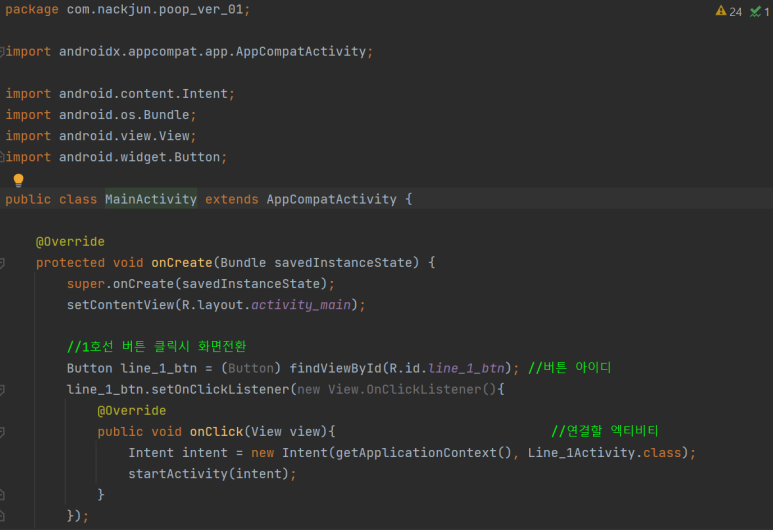Screen dimensions: 773x530
Task: Open the 24 warnings inspection indicator
Action: tap(729, 11)
